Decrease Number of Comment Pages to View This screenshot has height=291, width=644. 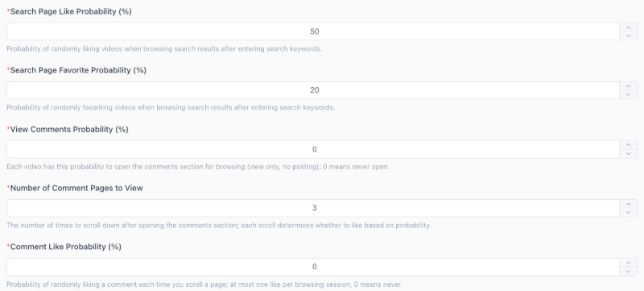pos(629,213)
